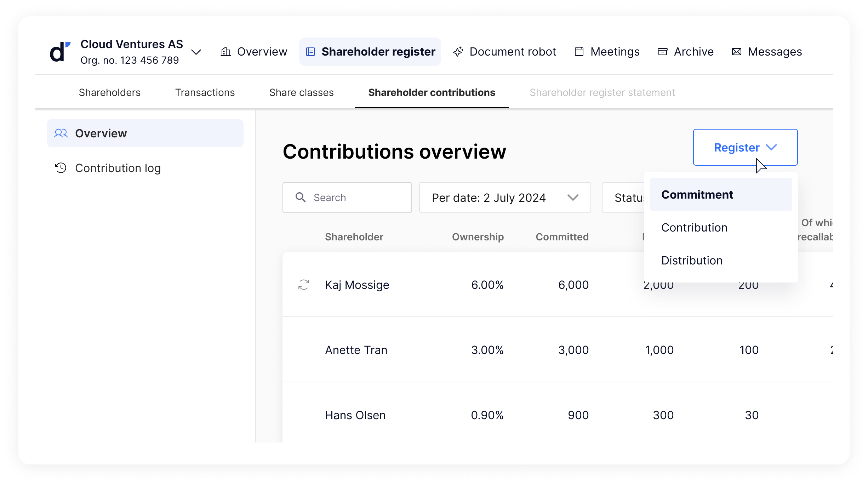Click the Archive box icon
The height and width of the screenshot is (485, 868).
(662, 52)
